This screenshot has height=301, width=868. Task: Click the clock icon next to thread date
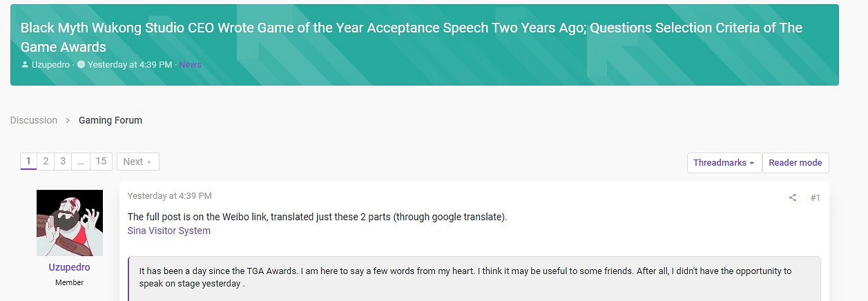click(81, 65)
